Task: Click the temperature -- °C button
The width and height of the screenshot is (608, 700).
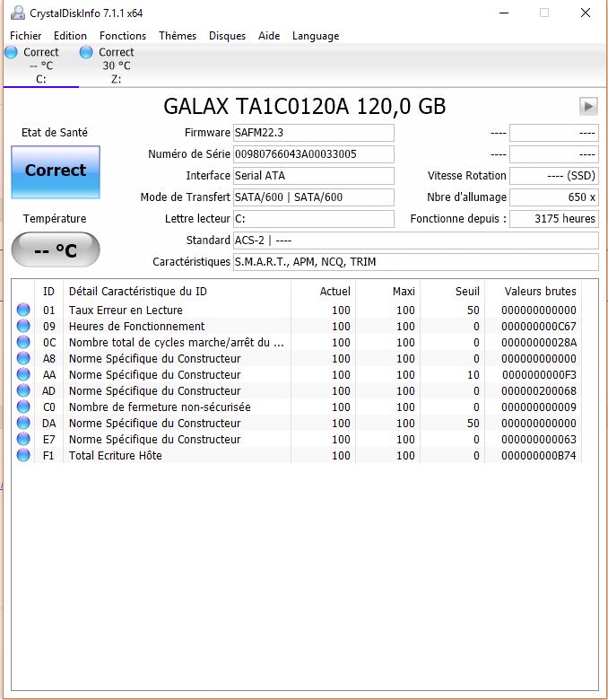Action: (56, 249)
